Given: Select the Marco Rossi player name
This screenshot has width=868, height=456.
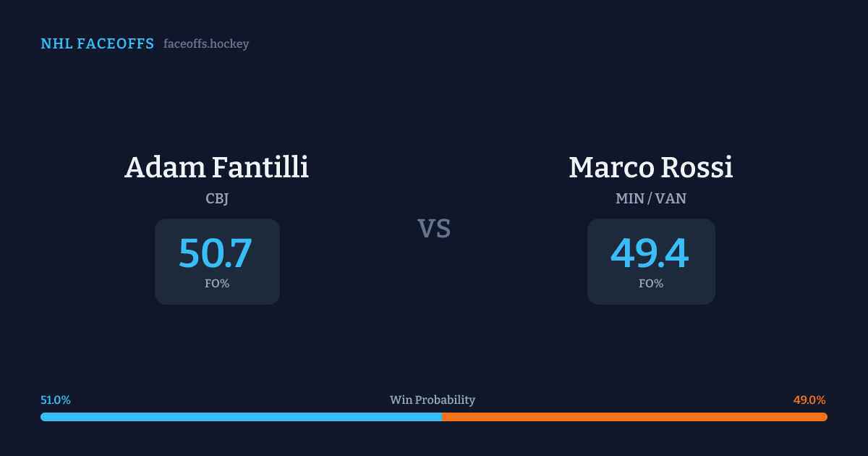Looking at the screenshot, I should pyautogui.click(x=651, y=167).
